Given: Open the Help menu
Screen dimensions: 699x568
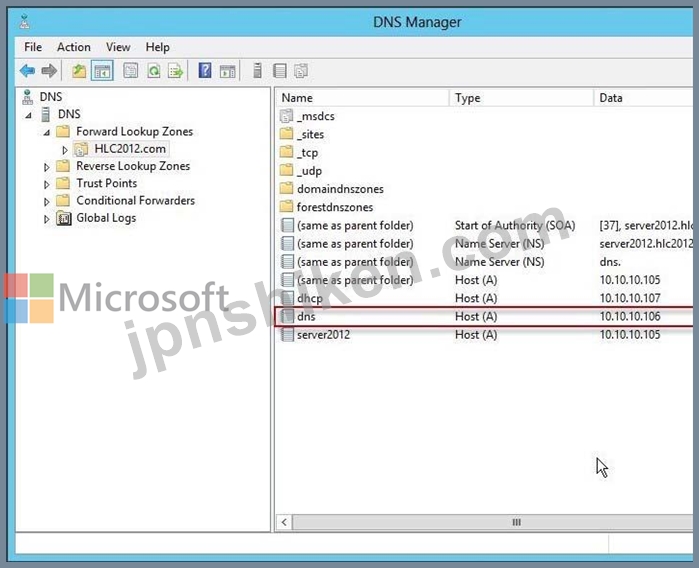Looking at the screenshot, I should click(157, 47).
